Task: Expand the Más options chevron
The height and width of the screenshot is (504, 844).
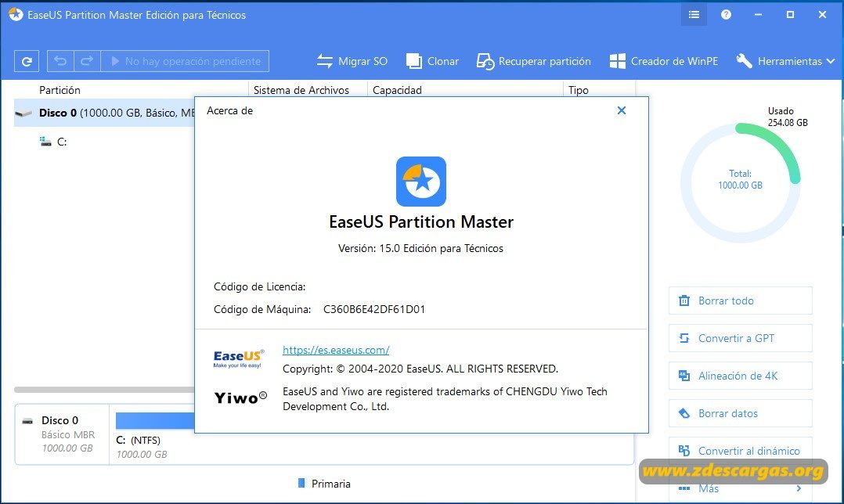Action: pos(799,488)
